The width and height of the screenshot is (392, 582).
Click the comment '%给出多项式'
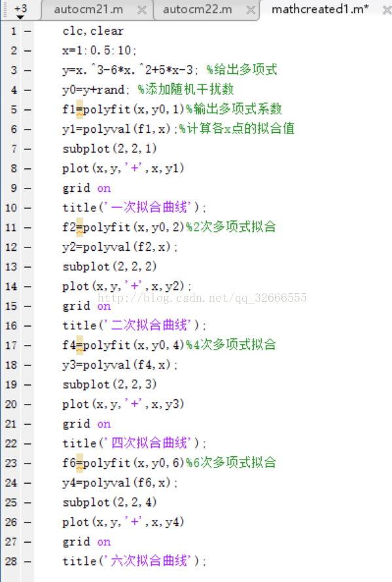[241, 70]
